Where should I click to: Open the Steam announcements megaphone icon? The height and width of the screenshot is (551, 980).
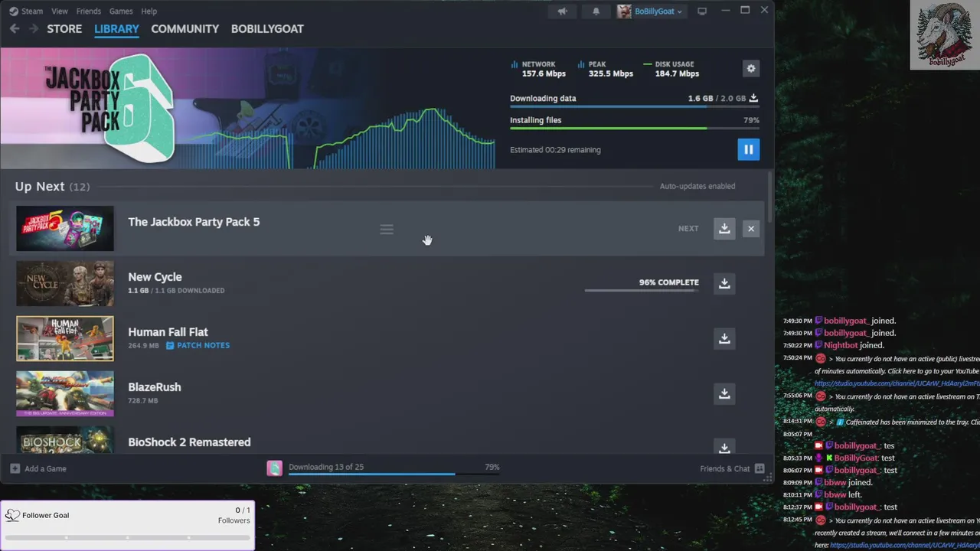[x=563, y=11]
